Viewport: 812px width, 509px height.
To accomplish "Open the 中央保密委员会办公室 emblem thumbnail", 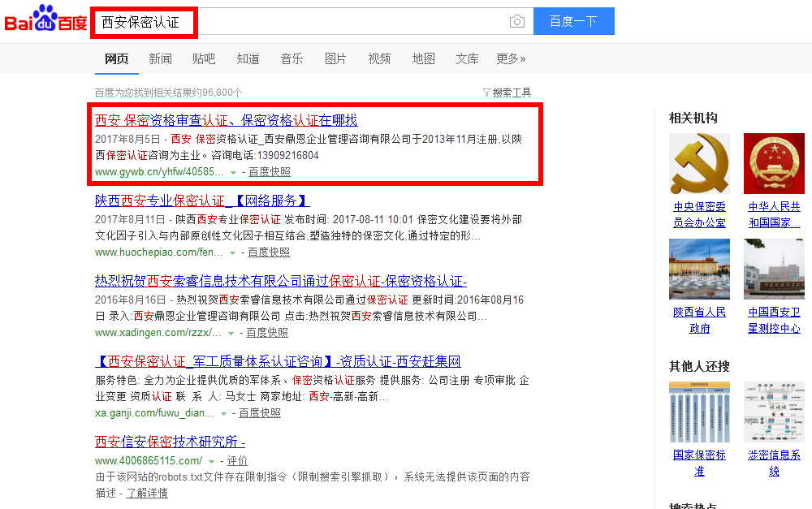I will 699,164.
